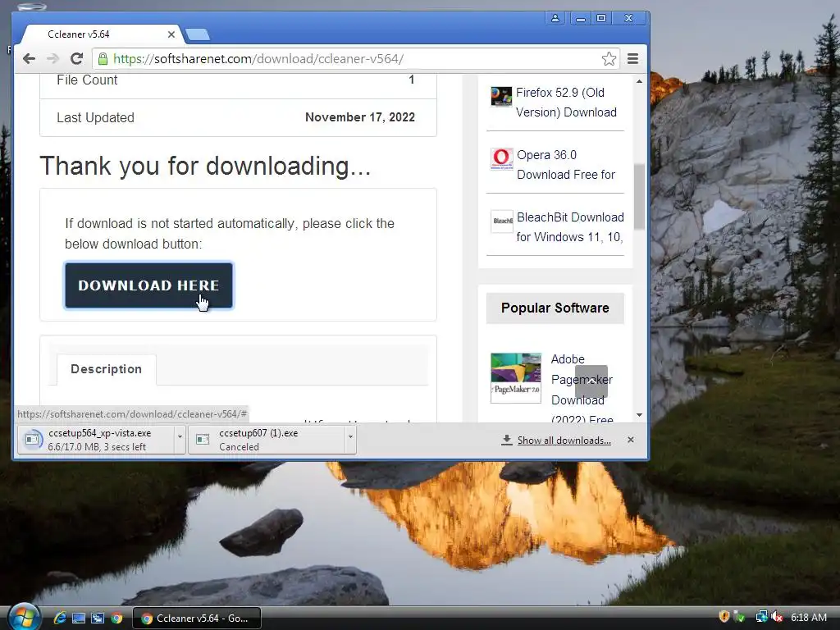Click the ccsetup564_xp-vista.exe download item

click(96, 440)
